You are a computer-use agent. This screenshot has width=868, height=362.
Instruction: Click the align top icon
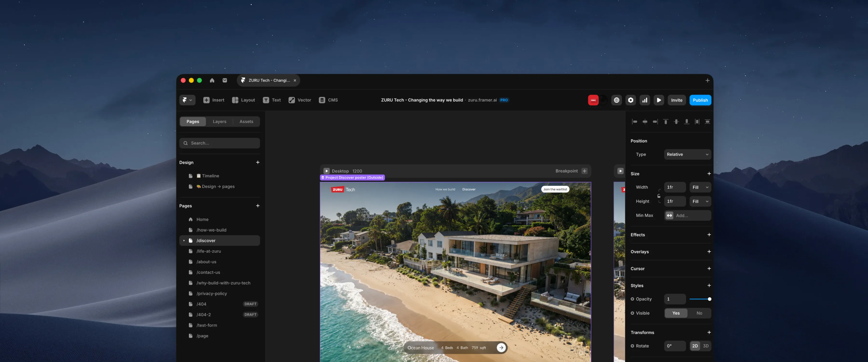coord(665,122)
